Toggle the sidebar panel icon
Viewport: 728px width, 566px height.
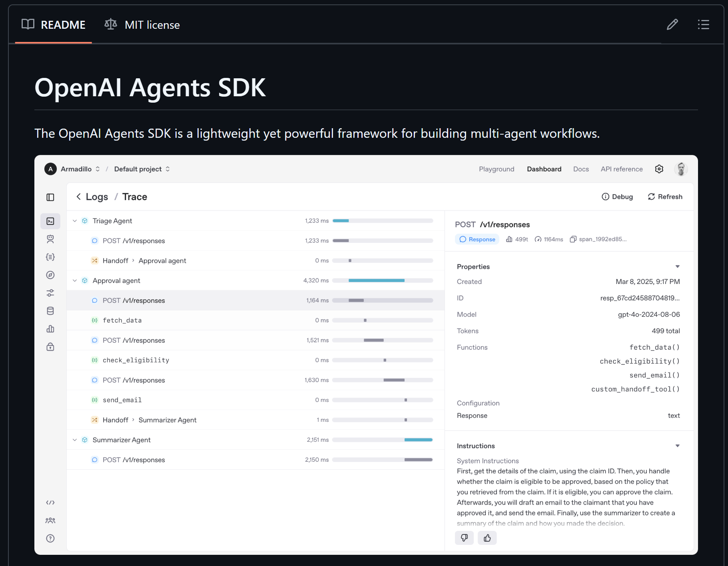point(50,197)
